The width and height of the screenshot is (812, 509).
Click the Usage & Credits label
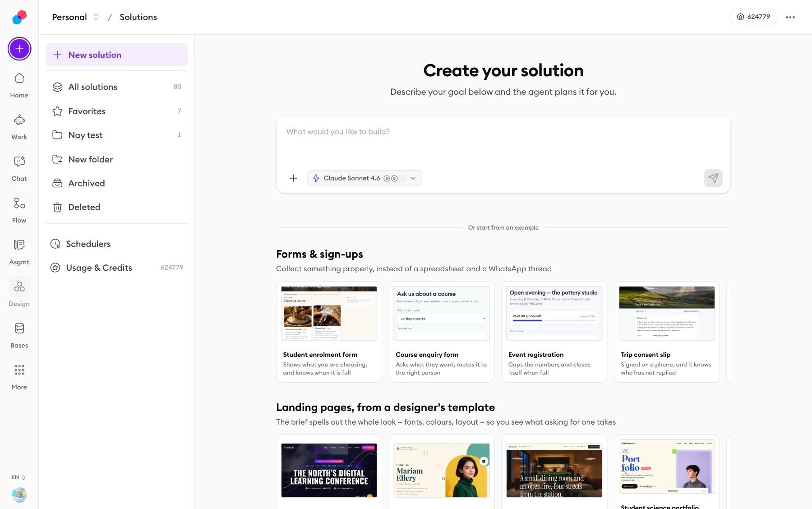pyautogui.click(x=99, y=268)
